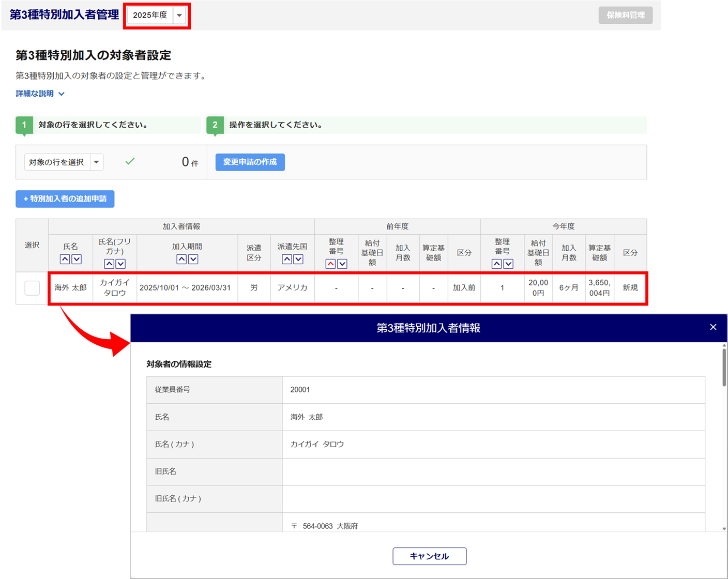The height and width of the screenshot is (579, 728).
Task: Sort 氏名 column descending with down arrow
Action: pos(77,259)
